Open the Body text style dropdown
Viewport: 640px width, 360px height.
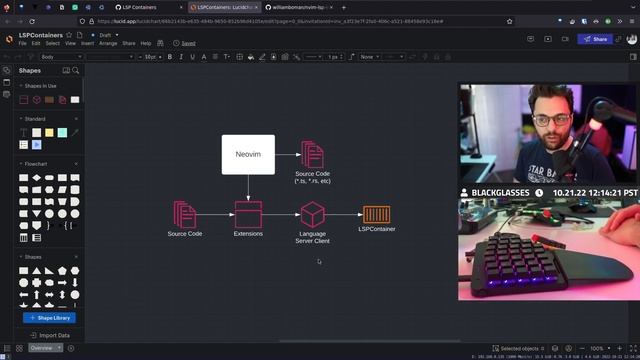(61, 57)
